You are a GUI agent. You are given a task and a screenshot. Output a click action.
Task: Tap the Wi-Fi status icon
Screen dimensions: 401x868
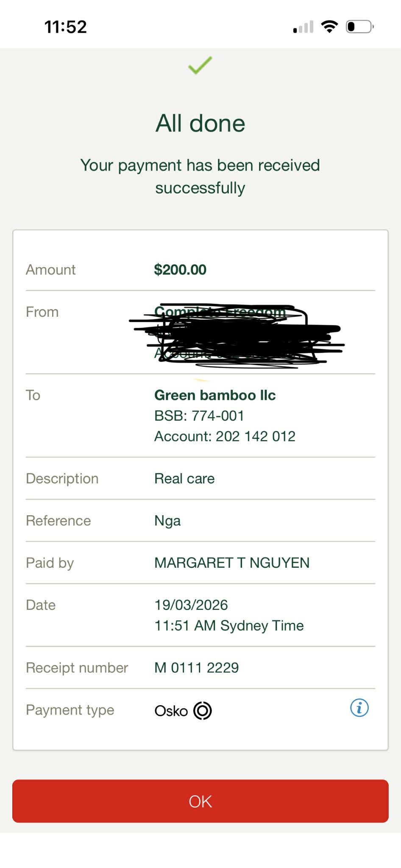click(x=329, y=27)
